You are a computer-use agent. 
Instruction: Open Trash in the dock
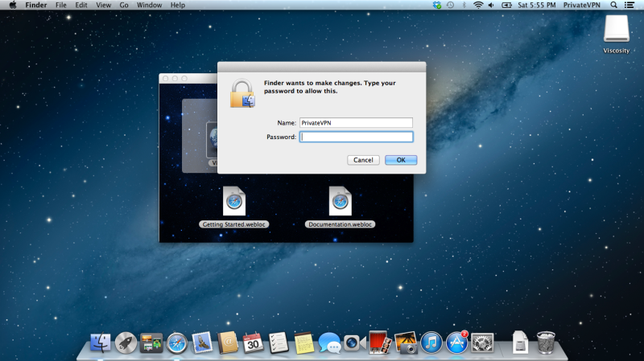coord(546,343)
